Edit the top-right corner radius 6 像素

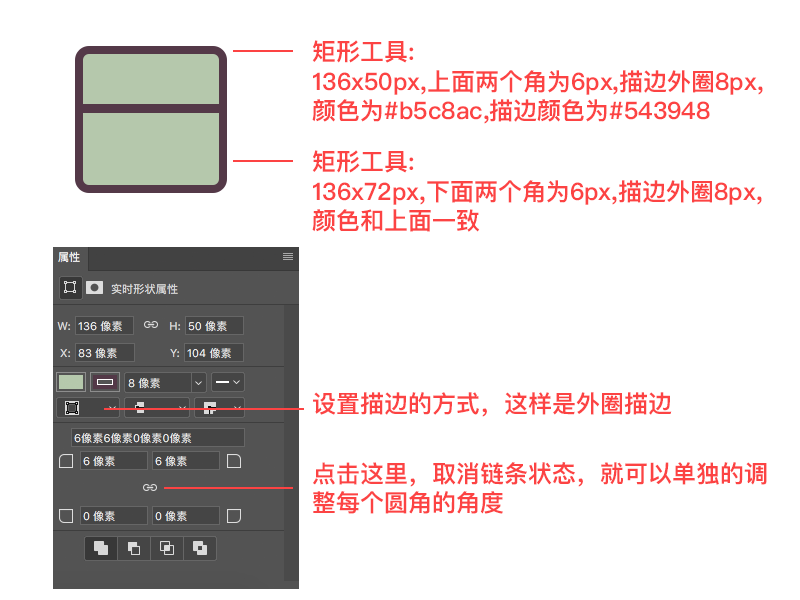pyautogui.click(x=186, y=461)
